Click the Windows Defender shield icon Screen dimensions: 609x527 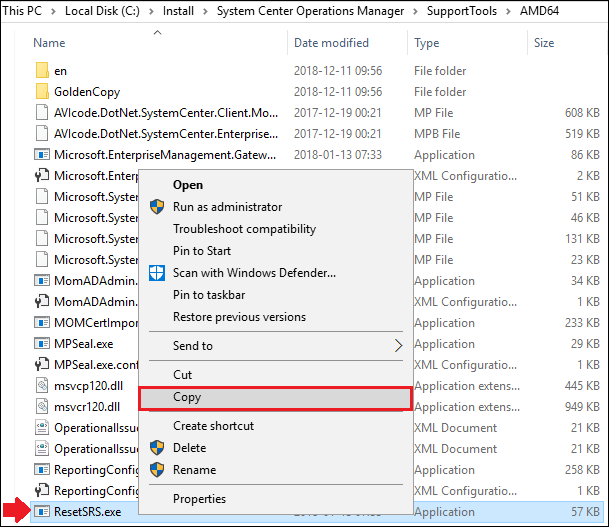pos(157,273)
